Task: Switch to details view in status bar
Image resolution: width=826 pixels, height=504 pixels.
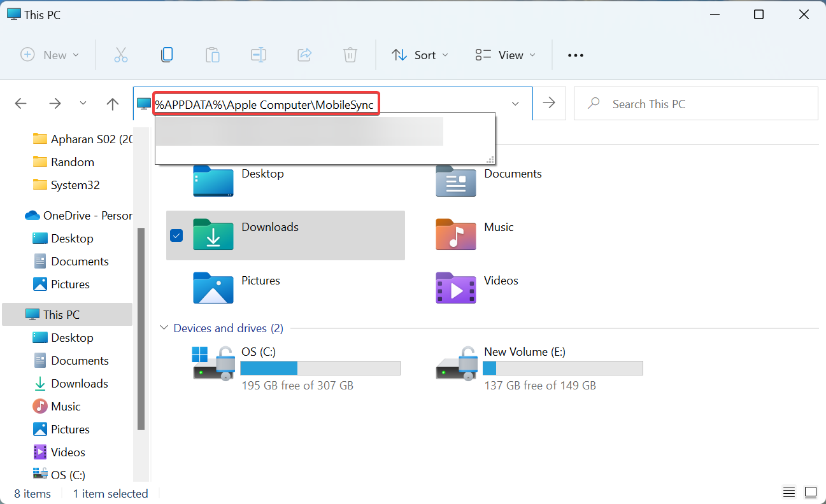Action: (789, 493)
